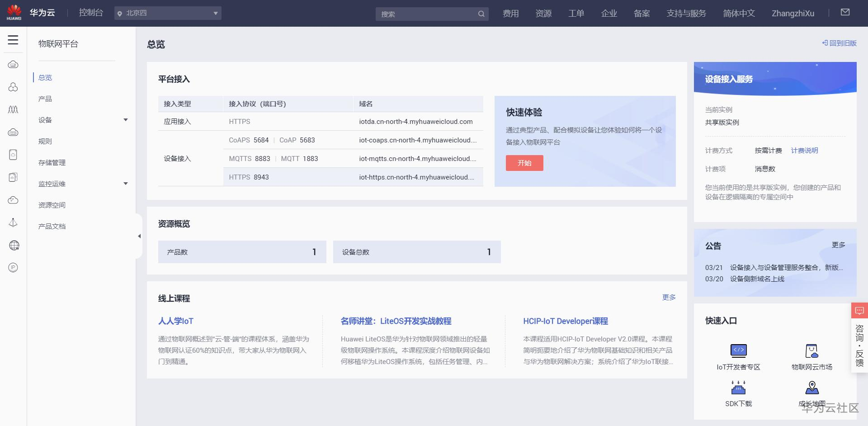
Task: Open 名师讲堂：LiteOS开发实战教程 course
Action: tap(396, 321)
